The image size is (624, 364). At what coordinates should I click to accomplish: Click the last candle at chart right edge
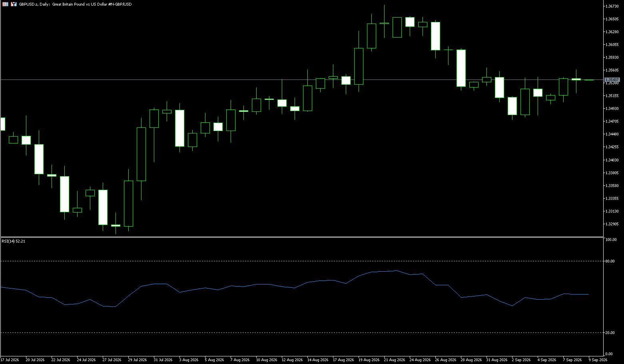589,80
